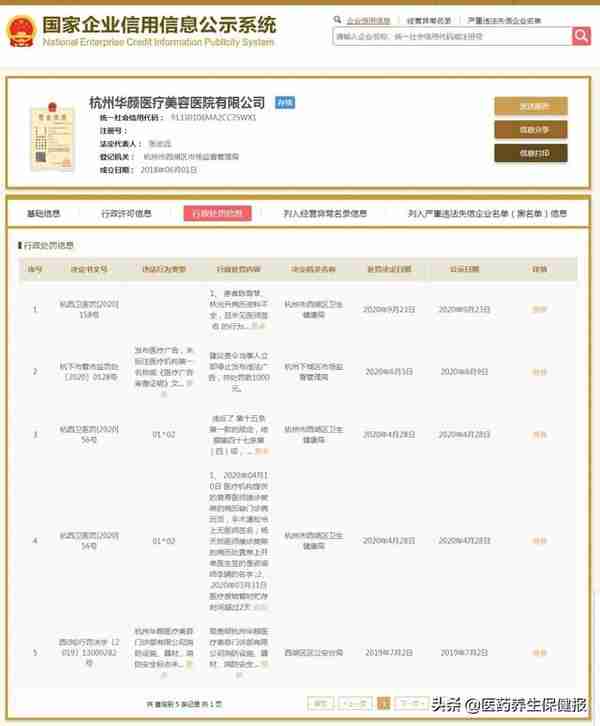Image resolution: width=600 pixels, height=726 pixels.
Task: Click the site title 国家企业信用信息公示系统
Action: pos(159,25)
